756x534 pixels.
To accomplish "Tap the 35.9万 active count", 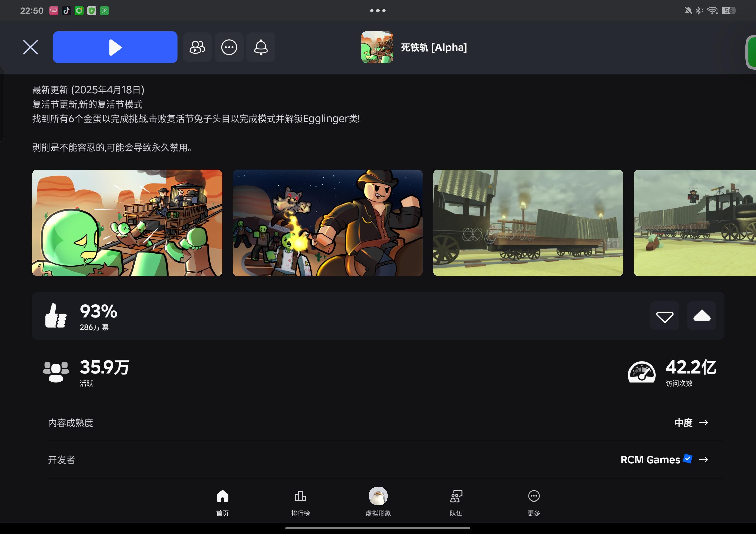I will pyautogui.click(x=105, y=367).
